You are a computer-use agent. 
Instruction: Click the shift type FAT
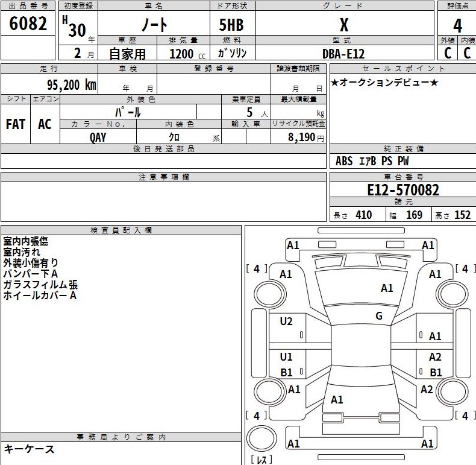16,124
